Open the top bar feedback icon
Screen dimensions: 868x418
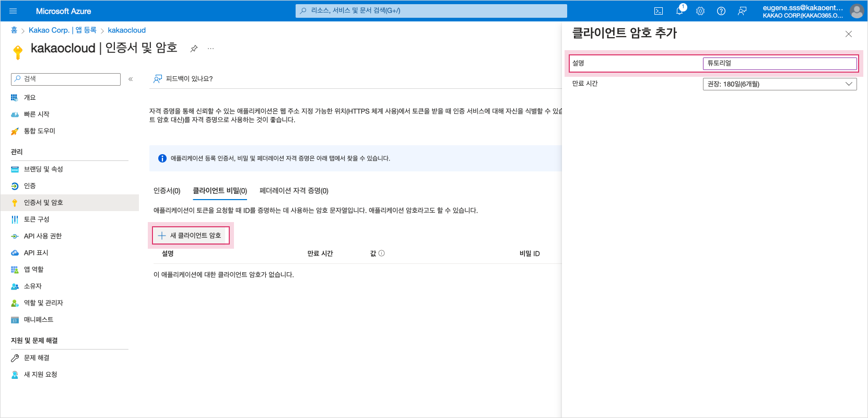coord(742,11)
